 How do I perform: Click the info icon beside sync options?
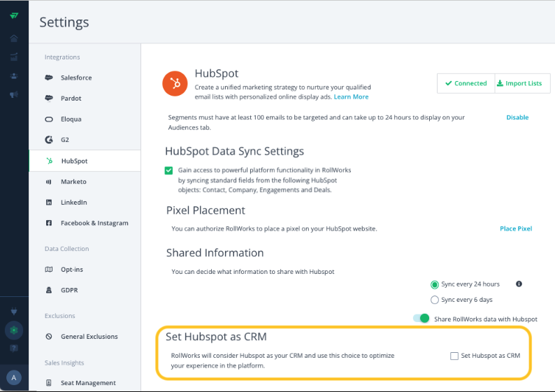point(519,284)
